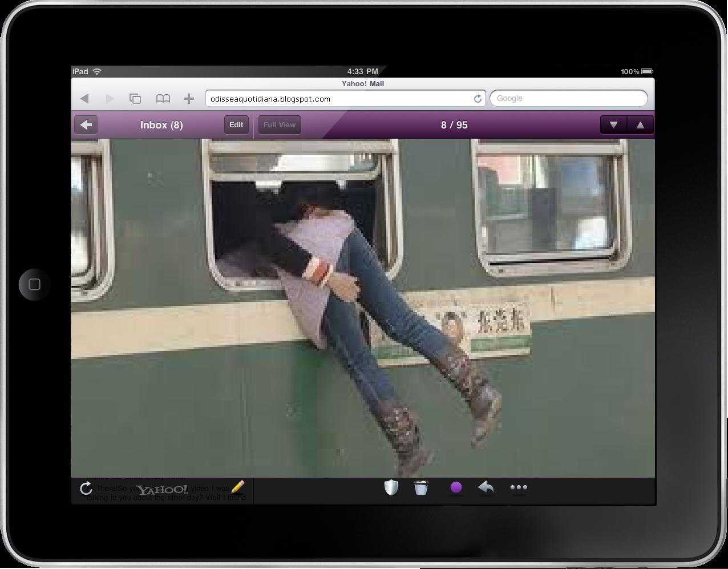
Task: Open more actions with ellipsis icon
Action: pyautogui.click(x=519, y=487)
